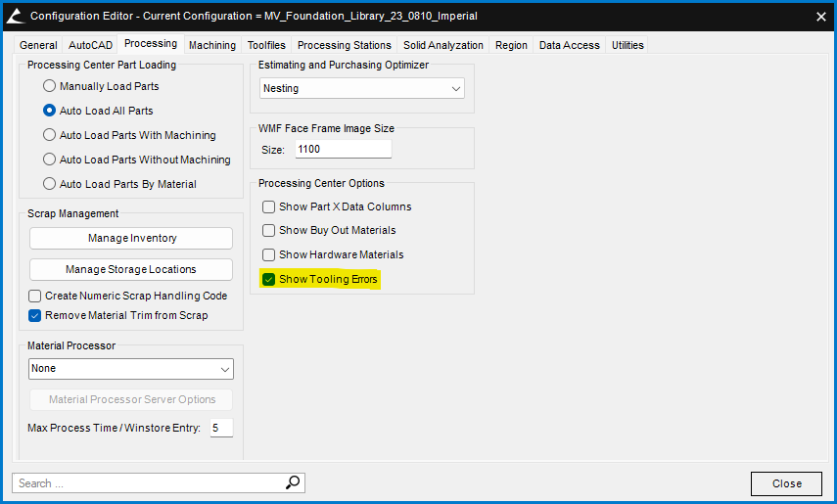The width and height of the screenshot is (837, 504).
Task: Choose Auto Load Parts With Machining
Action: [50, 135]
